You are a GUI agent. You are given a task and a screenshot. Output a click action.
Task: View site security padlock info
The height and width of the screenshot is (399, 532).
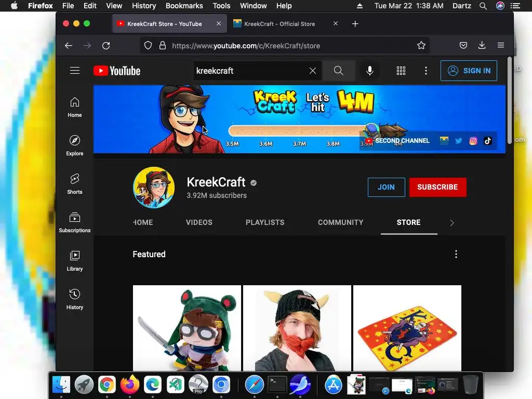tap(163, 46)
